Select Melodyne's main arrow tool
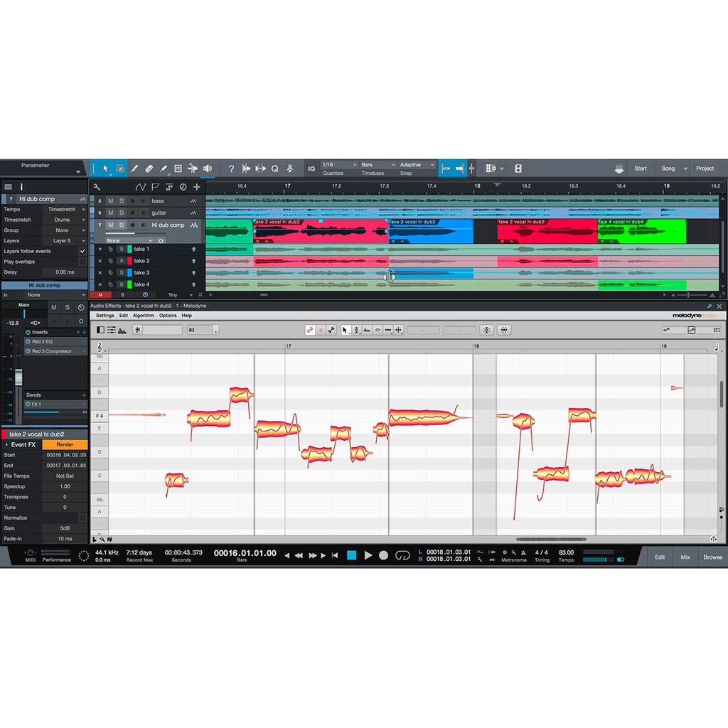728x728 pixels. point(345,330)
